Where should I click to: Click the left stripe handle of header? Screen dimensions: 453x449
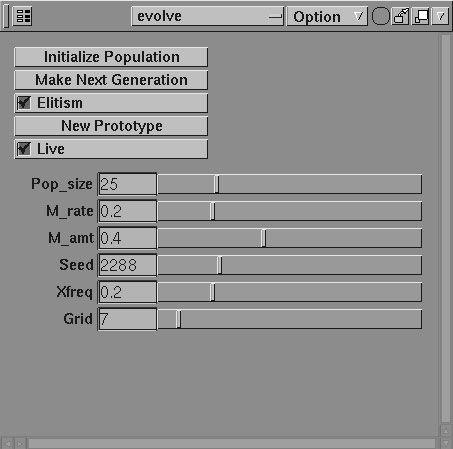pos(6,16)
